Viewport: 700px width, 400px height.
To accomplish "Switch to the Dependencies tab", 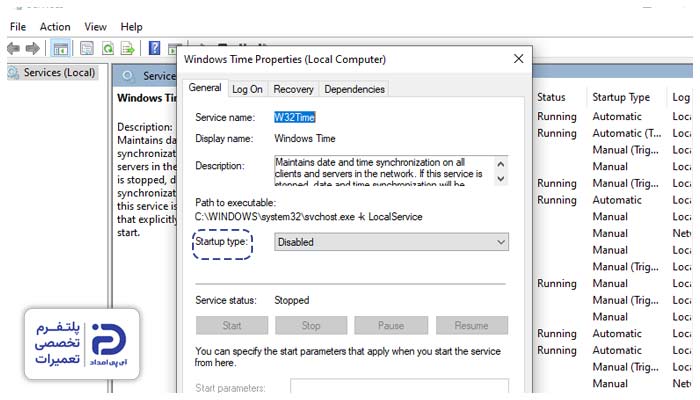I will point(354,89).
